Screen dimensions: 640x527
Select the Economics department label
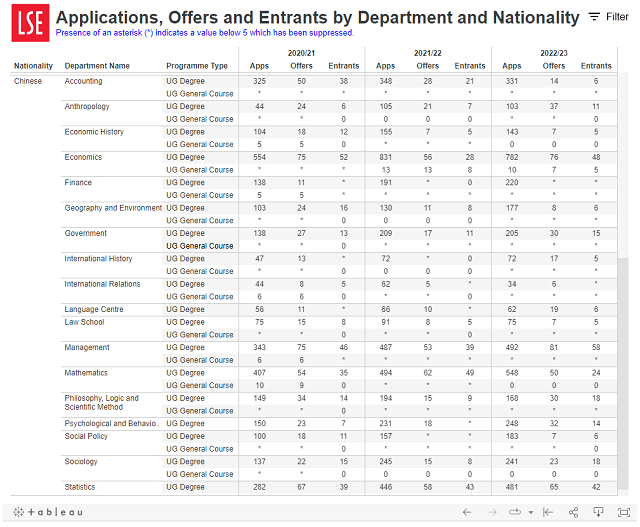tap(83, 157)
